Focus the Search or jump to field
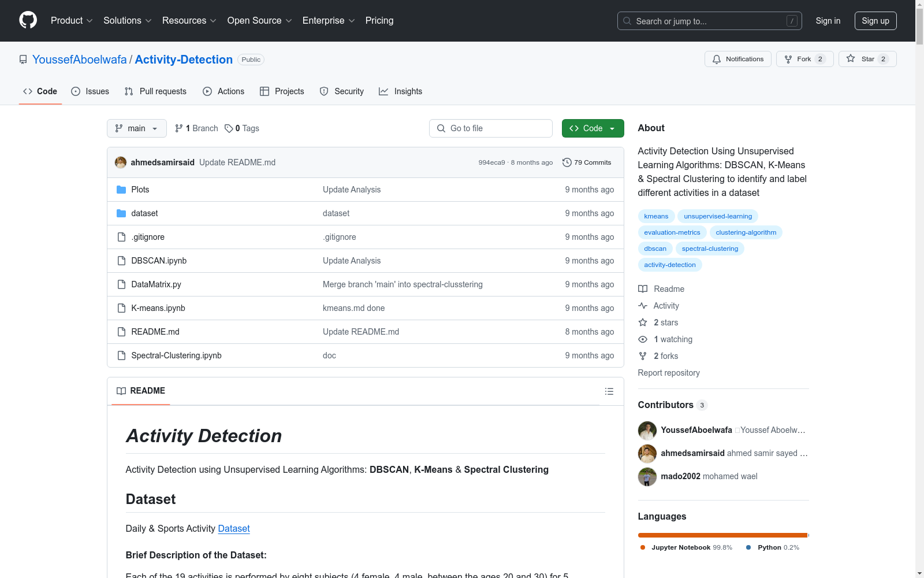The image size is (924, 578). pos(710,21)
